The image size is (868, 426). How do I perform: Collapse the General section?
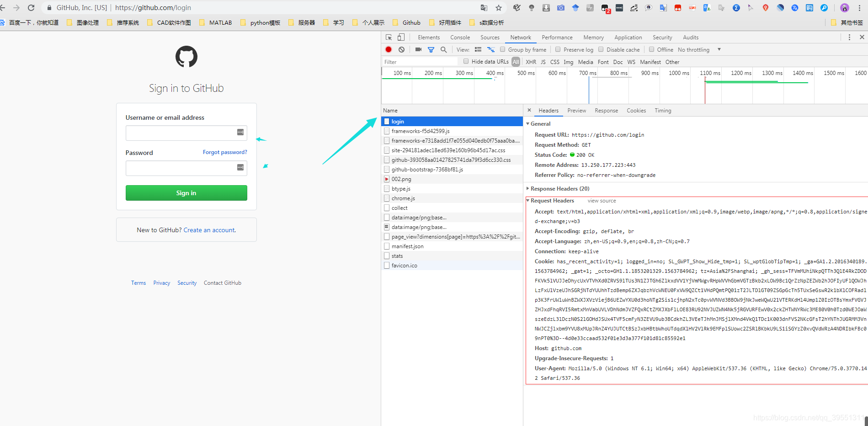point(528,124)
